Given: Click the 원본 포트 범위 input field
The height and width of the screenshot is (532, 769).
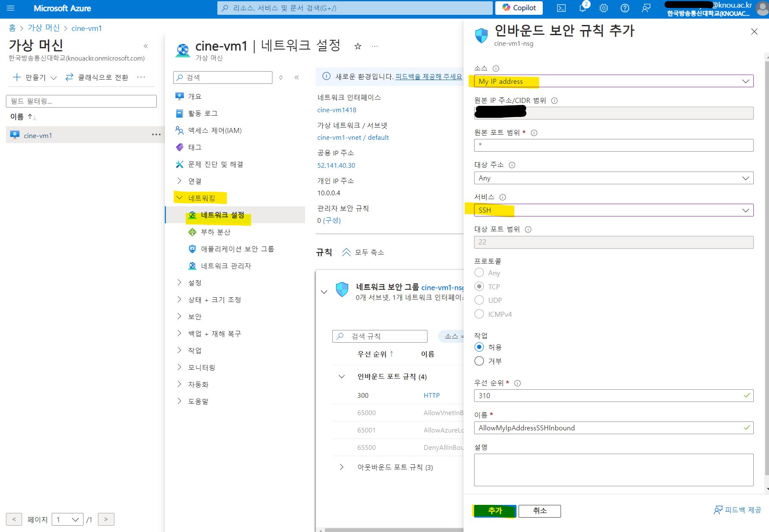Looking at the screenshot, I should (614, 145).
